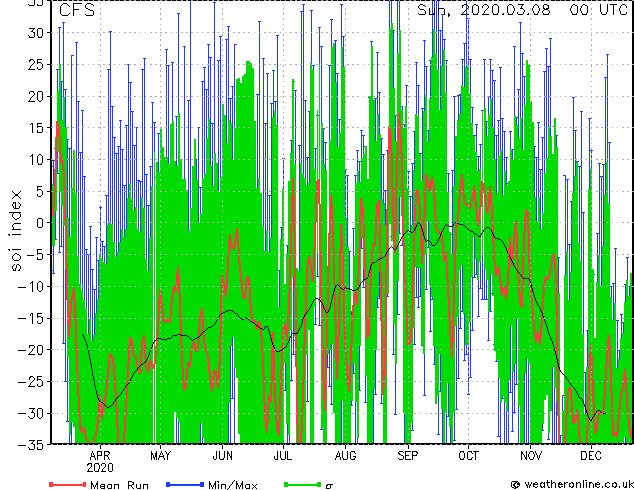Click the CFS model label

click(77, 10)
